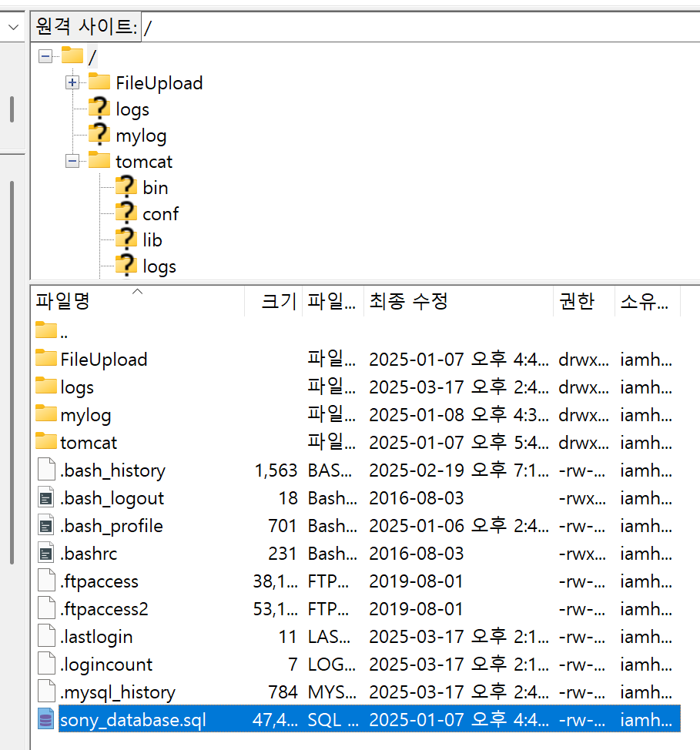Click SQL type cell of sony_database.sql
The width and height of the screenshot is (700, 750).
(333, 720)
